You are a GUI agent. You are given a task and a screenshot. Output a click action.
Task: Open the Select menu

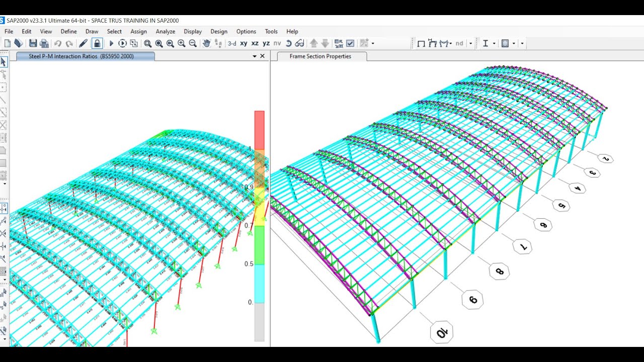point(114,31)
